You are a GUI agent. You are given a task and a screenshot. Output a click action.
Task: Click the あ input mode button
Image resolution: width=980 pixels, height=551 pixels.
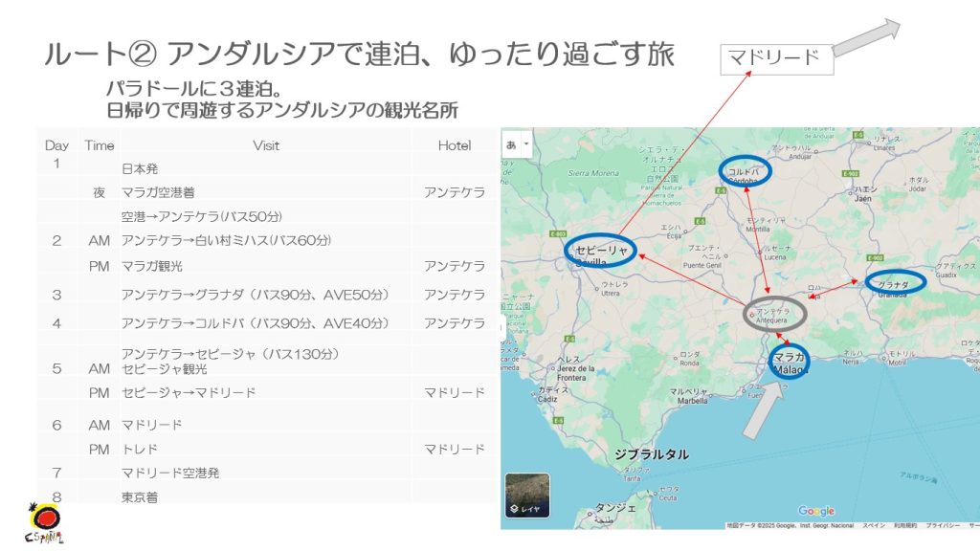tap(511, 144)
